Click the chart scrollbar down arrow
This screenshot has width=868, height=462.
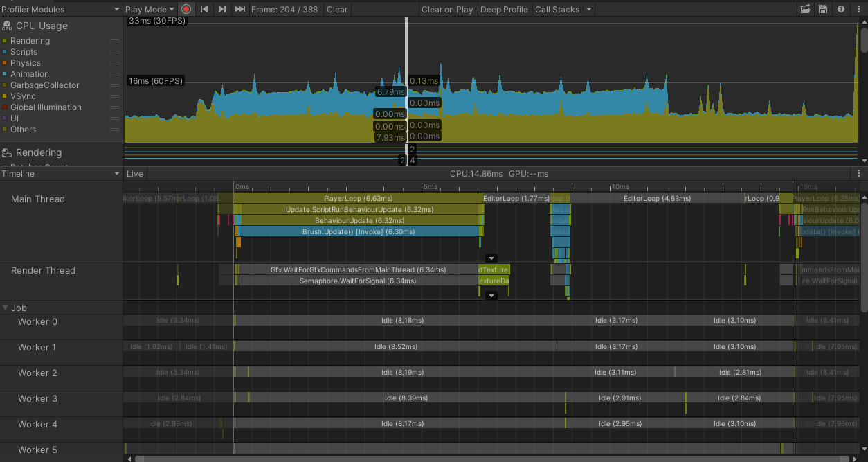pyautogui.click(x=864, y=160)
